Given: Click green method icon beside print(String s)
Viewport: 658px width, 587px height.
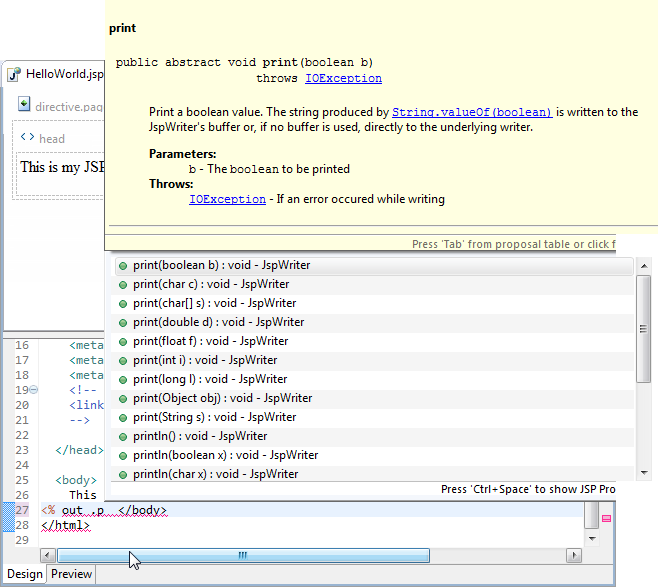Looking at the screenshot, I should (x=122, y=417).
